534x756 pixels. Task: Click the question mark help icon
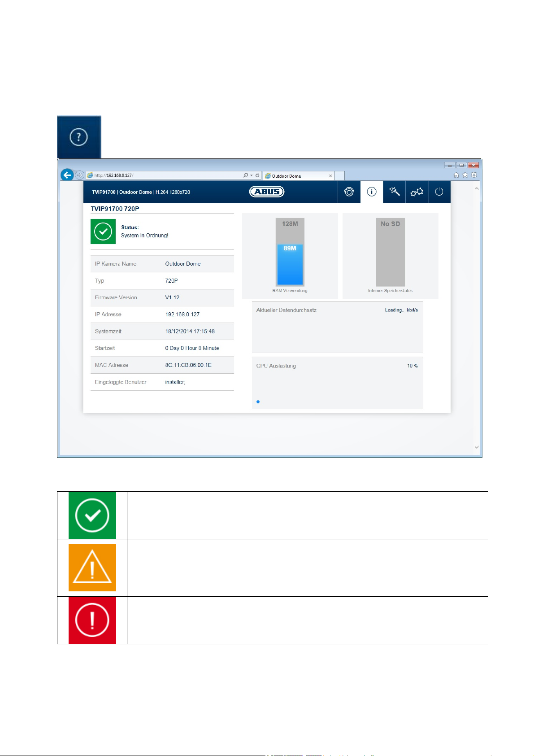point(78,137)
